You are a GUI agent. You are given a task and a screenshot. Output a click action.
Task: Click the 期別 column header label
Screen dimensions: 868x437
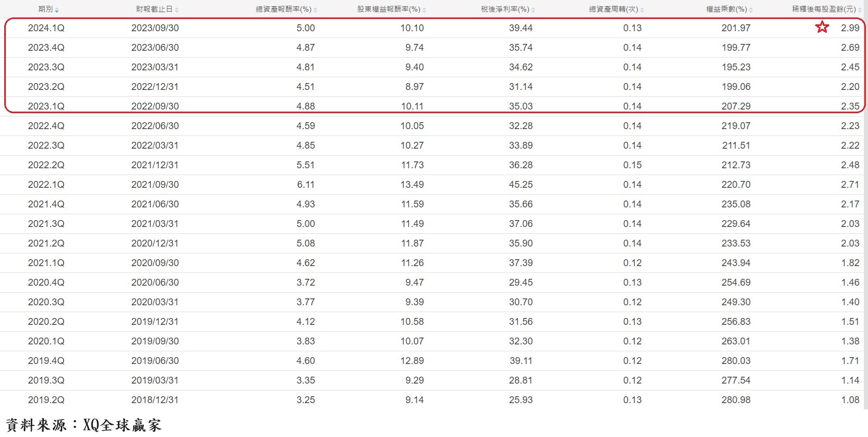(x=45, y=10)
